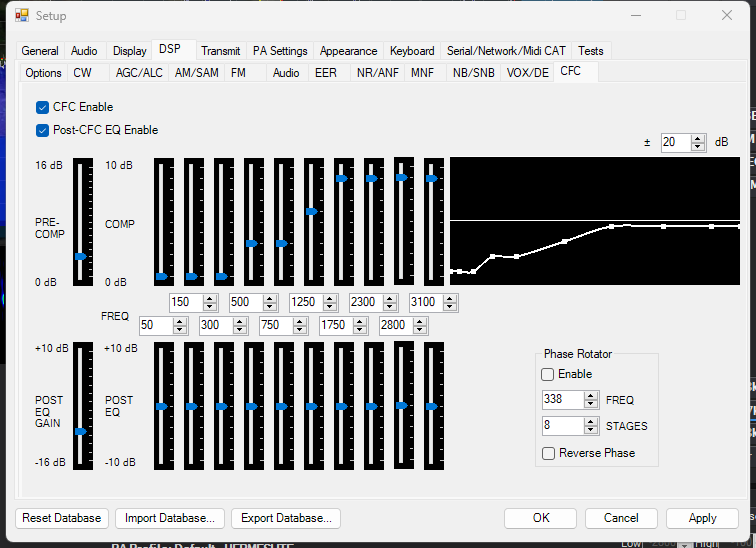Click the Phase Rotator FREQ field
The width and height of the screenshot is (756, 548).
(x=560, y=400)
